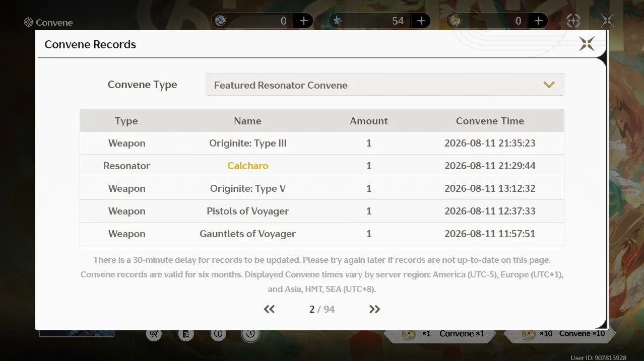This screenshot has height=361, width=644.
Task: Open the info icon at bottom
Action: pos(218,333)
